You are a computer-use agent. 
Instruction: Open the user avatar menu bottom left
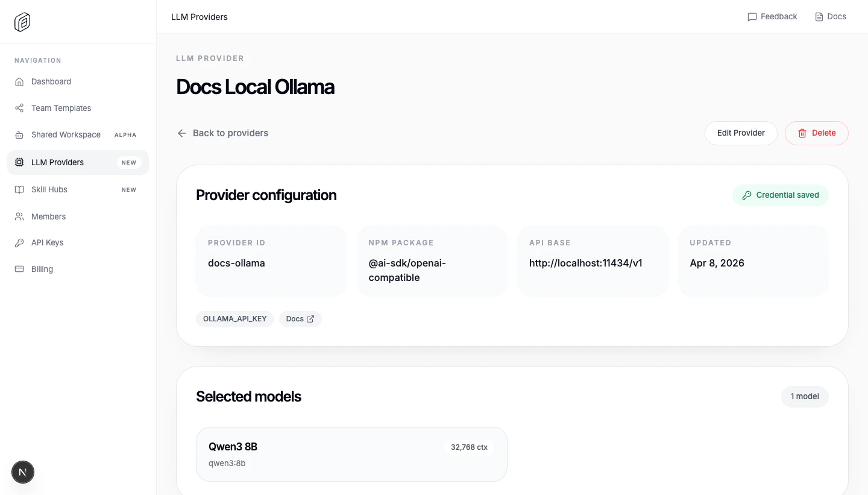pos(23,472)
